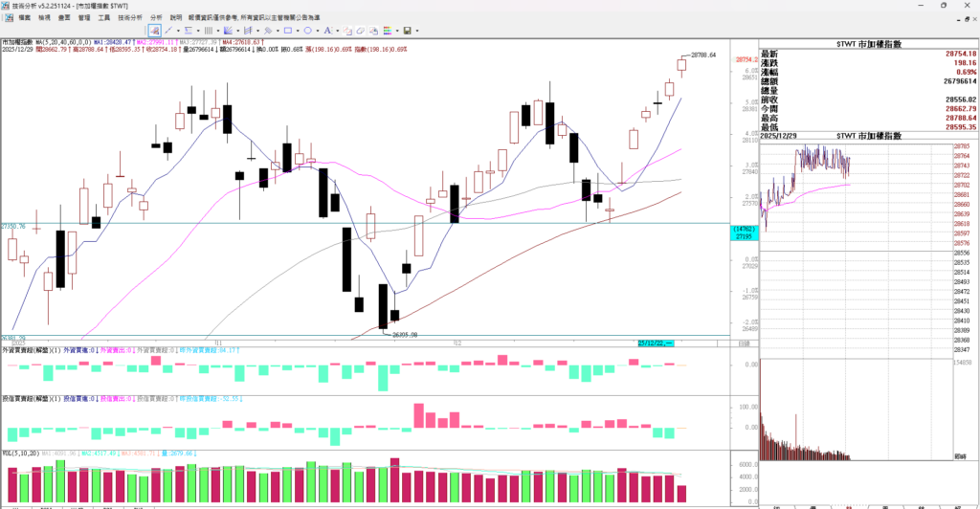Open the color palette grid icon
Image resolution: width=980 pixels, height=509 pixels.
point(388,31)
